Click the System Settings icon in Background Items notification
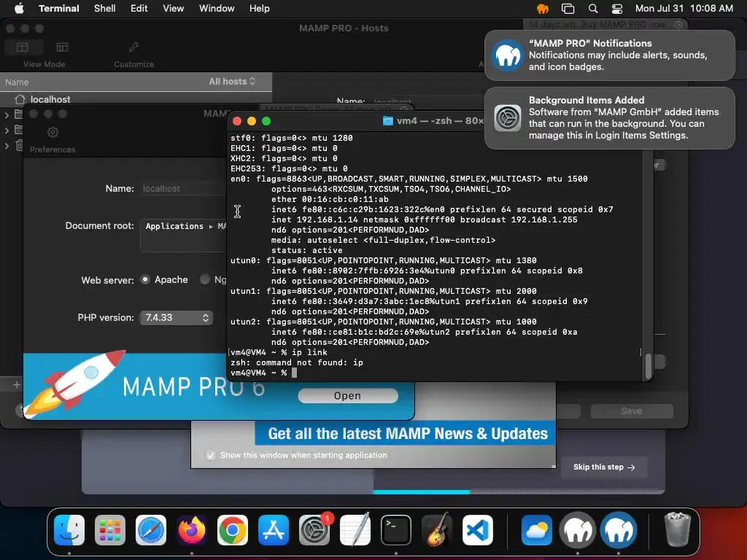Viewport: 747px width, 560px height. (508, 117)
